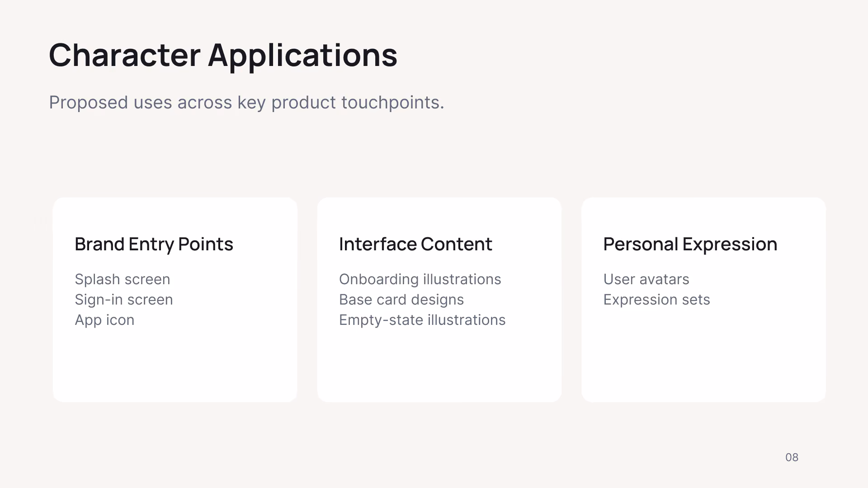Screen dimensions: 868x488
Task: Click the Brand Entry Points heading
Action: point(154,244)
